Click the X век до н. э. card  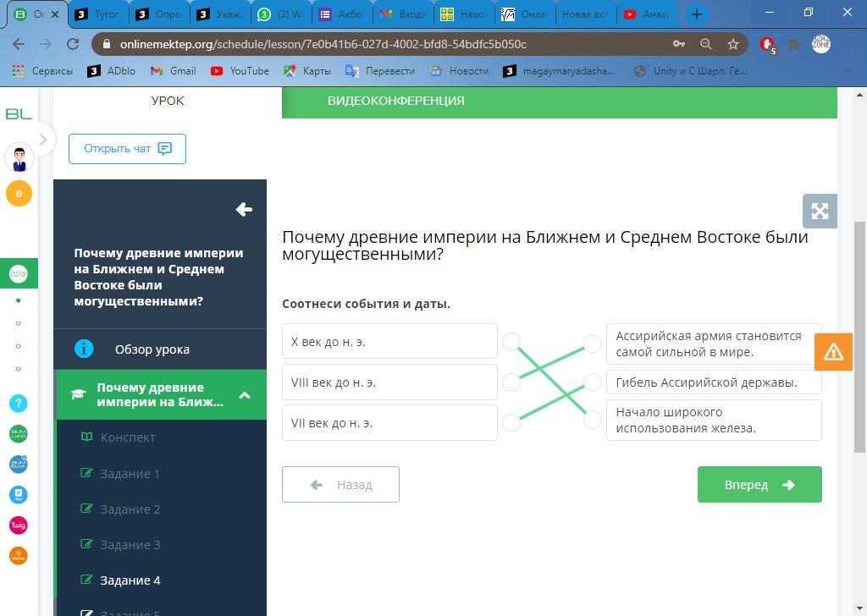389,342
